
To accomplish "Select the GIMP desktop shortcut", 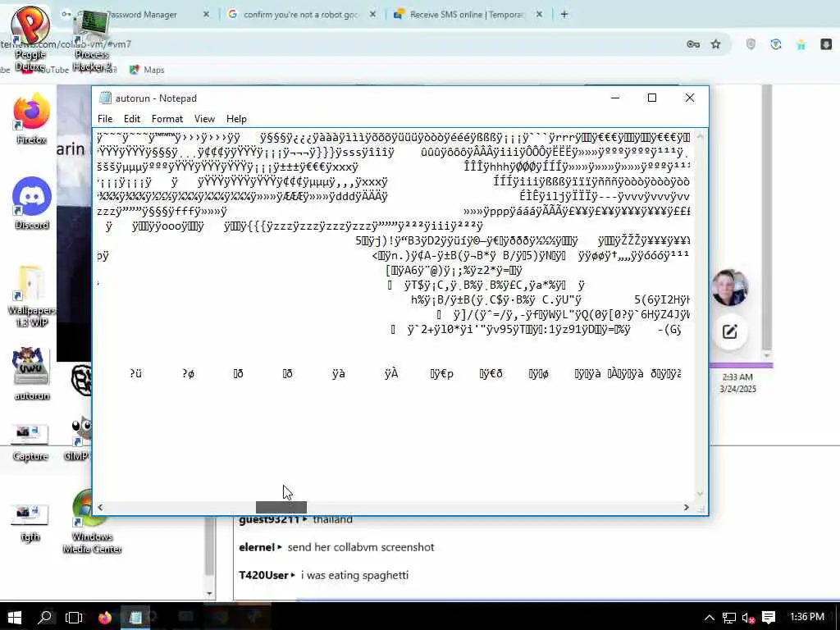I will click(78, 440).
